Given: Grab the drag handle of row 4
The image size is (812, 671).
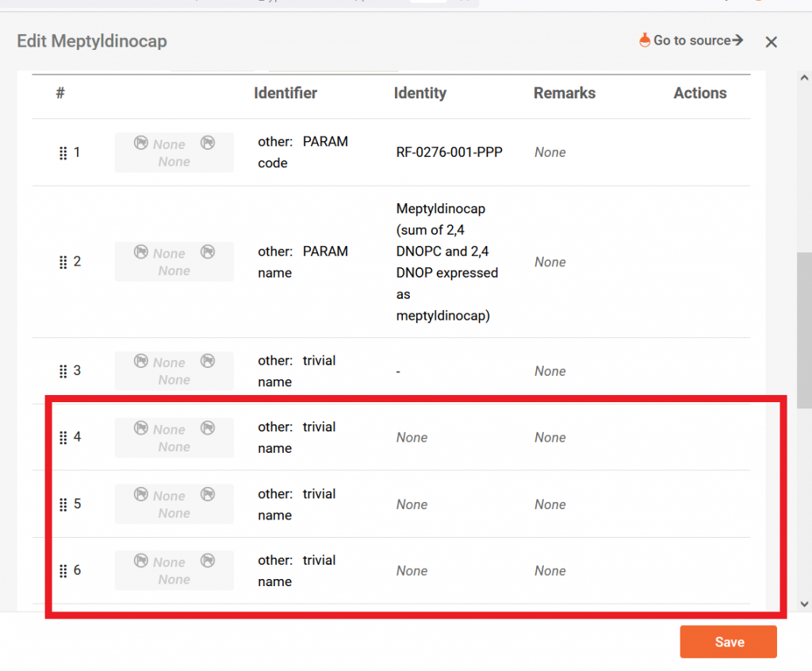Looking at the screenshot, I should (63, 437).
